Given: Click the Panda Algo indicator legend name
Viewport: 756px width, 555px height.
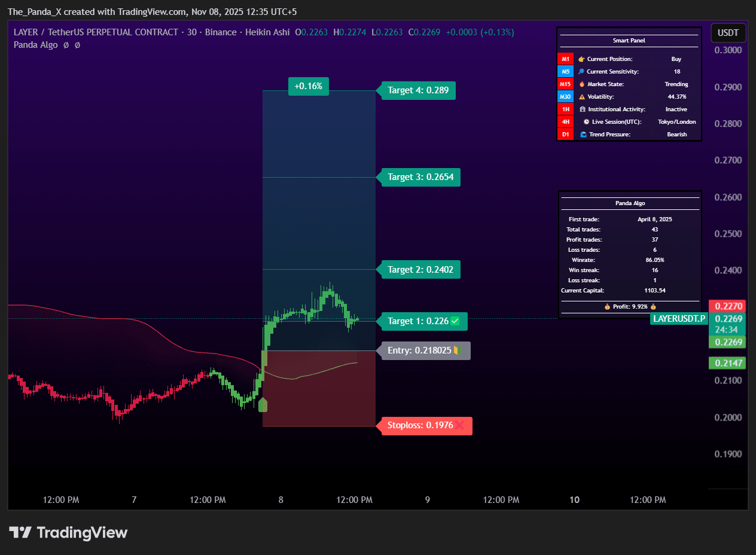Looking at the screenshot, I should click(x=36, y=45).
